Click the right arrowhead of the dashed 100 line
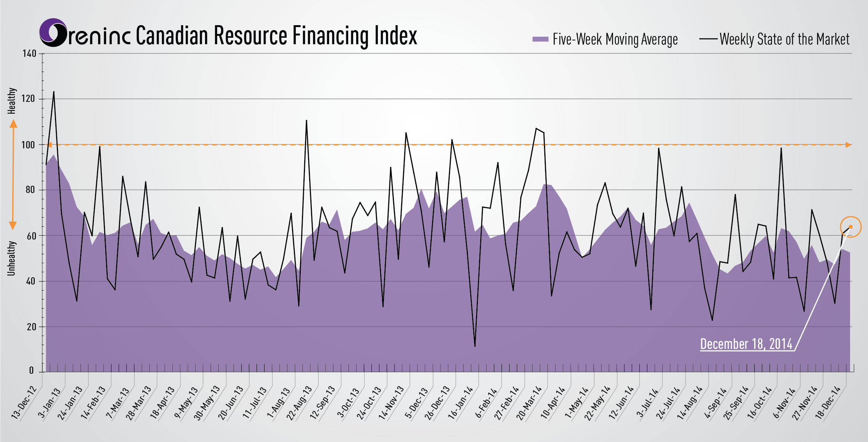 coord(848,145)
